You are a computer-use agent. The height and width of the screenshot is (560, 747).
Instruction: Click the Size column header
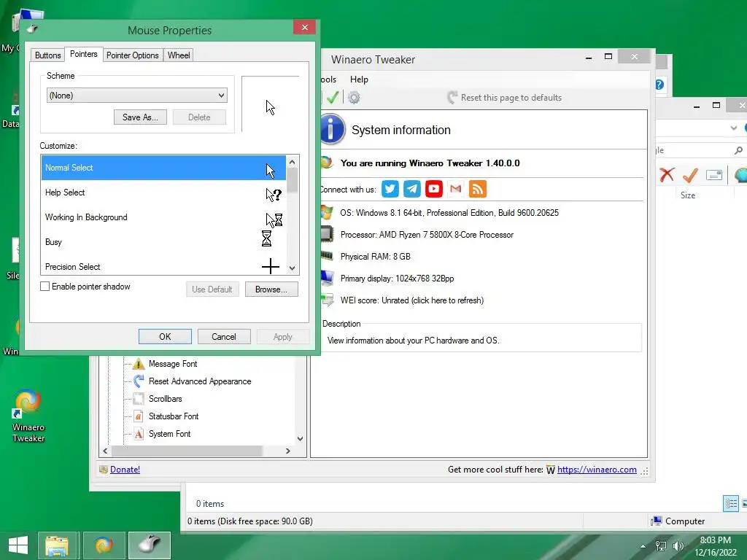688,195
